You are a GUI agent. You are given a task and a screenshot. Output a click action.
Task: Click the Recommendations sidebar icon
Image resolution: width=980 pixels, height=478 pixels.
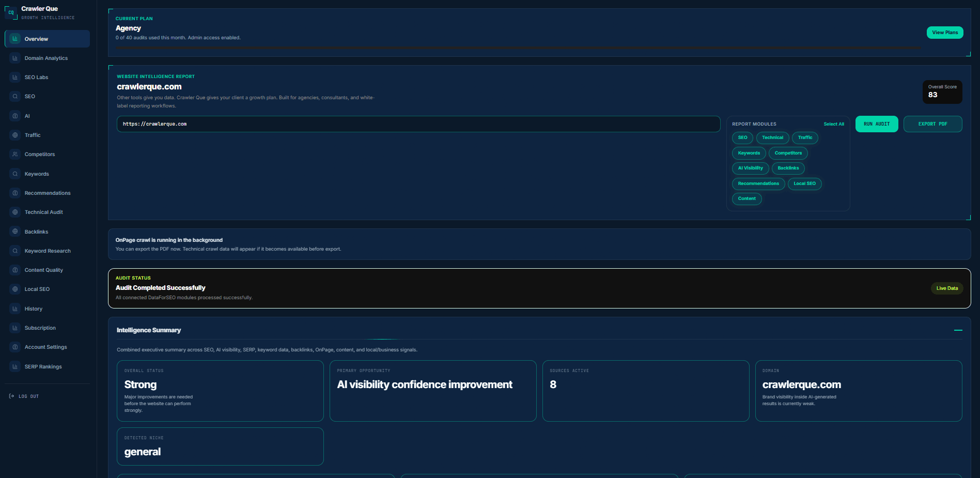pos(15,193)
